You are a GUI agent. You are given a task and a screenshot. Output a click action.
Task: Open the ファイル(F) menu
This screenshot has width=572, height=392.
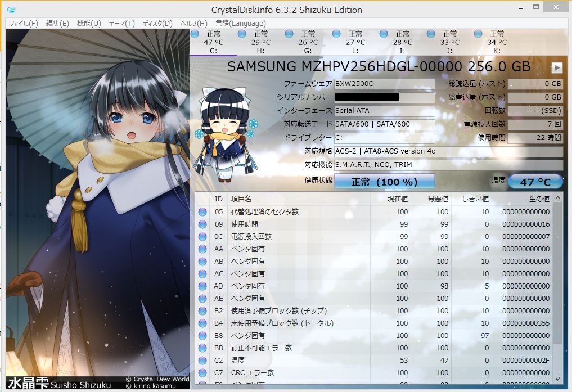click(x=24, y=23)
